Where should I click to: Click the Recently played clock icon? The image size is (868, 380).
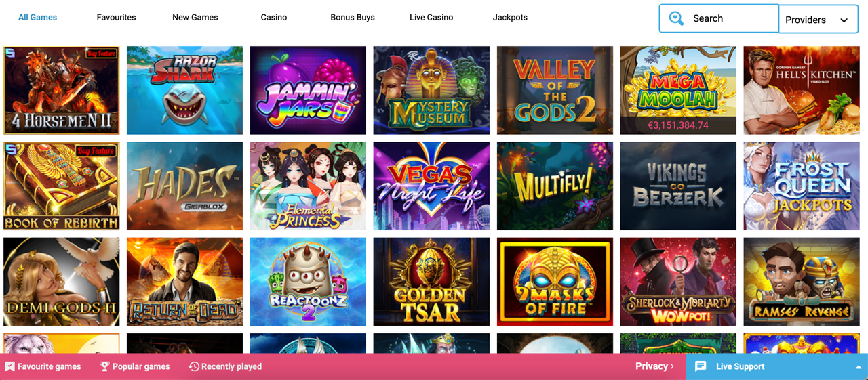pyautogui.click(x=194, y=366)
